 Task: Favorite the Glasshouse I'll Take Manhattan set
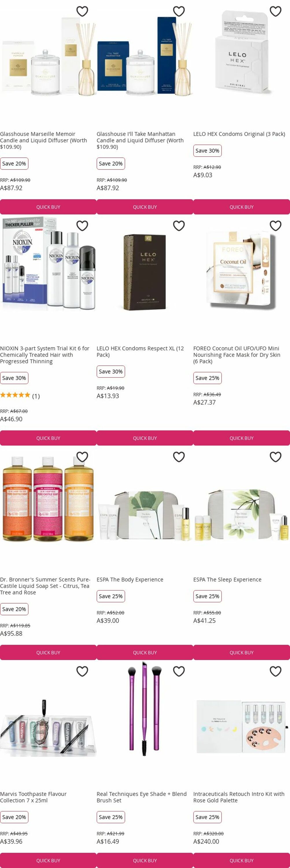[179, 12]
